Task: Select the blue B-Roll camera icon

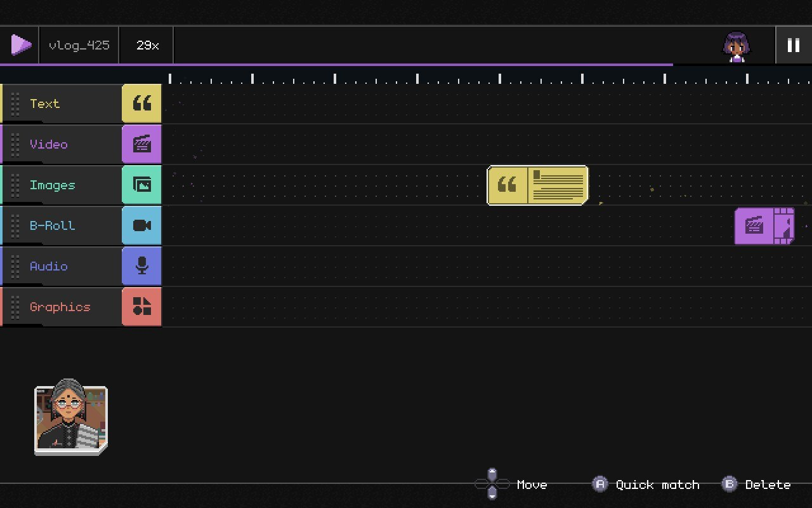Action: [141, 225]
